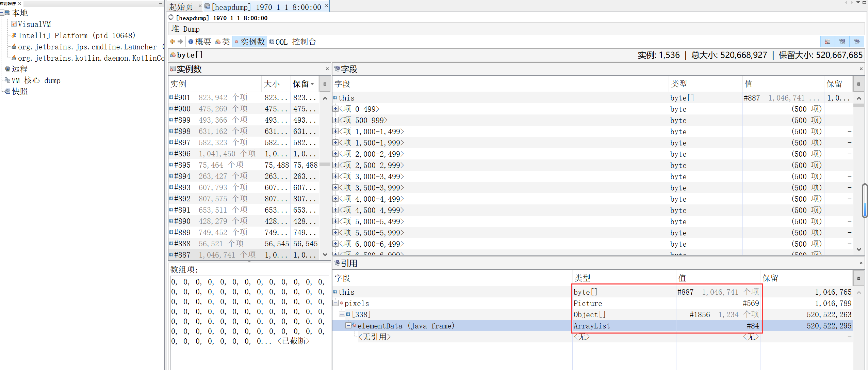
Task: Expand the <项 4,000-4,499> group
Action: 335,199
